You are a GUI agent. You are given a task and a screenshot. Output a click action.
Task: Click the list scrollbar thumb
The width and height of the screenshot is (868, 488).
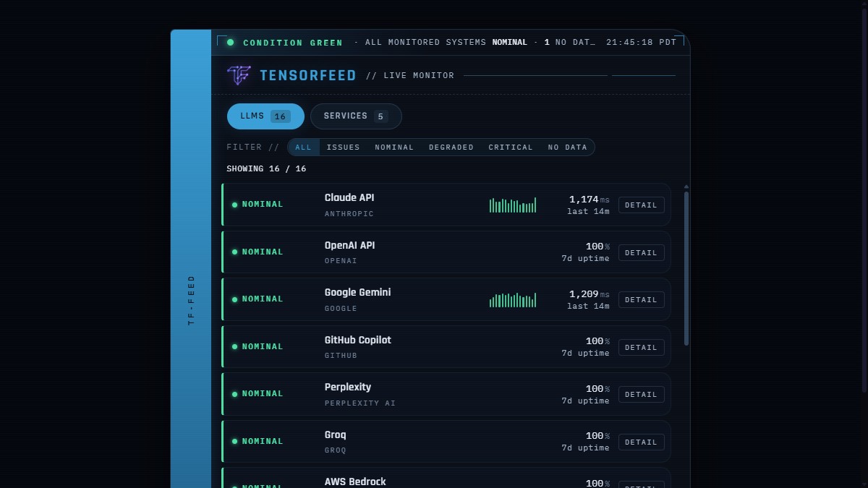tap(686, 268)
